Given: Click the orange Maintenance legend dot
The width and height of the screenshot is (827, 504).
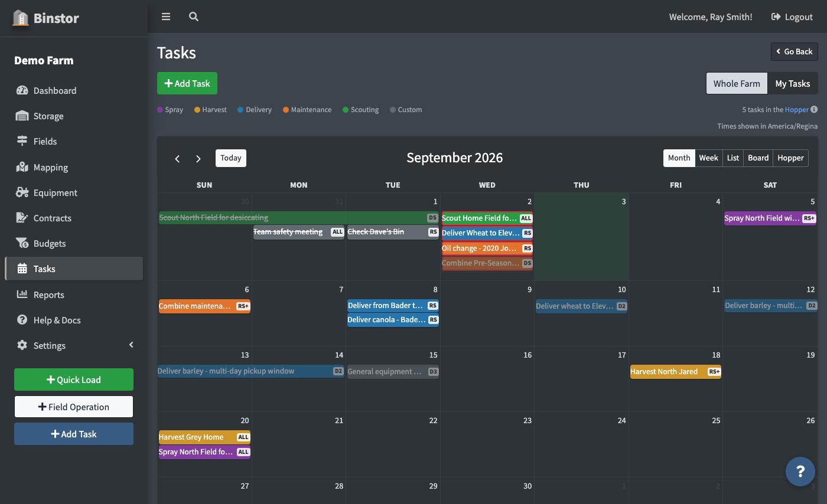Looking at the screenshot, I should click(286, 109).
